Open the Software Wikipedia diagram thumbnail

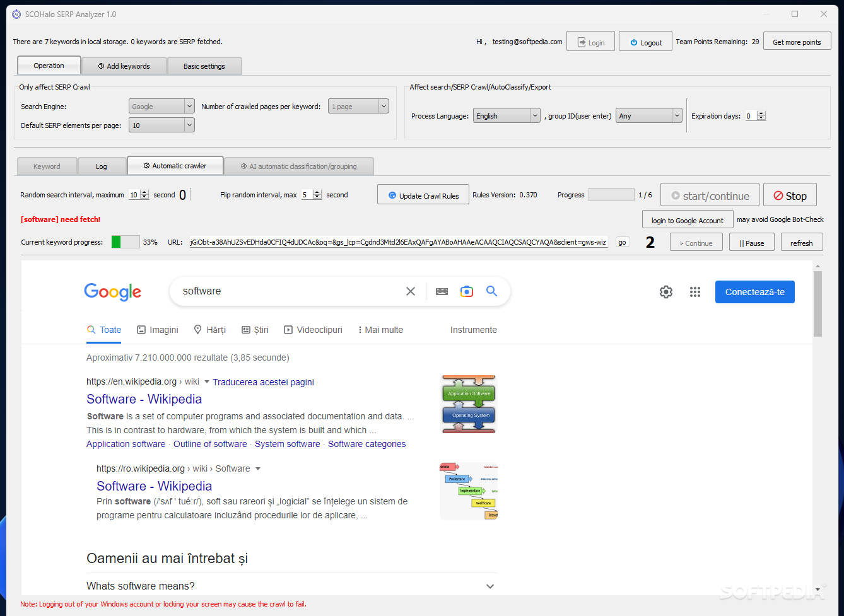(x=469, y=404)
